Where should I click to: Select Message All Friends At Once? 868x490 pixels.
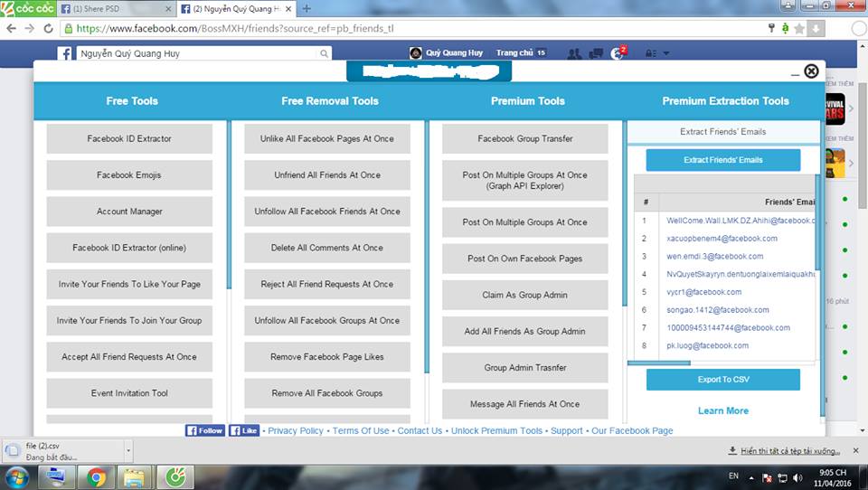(x=524, y=404)
